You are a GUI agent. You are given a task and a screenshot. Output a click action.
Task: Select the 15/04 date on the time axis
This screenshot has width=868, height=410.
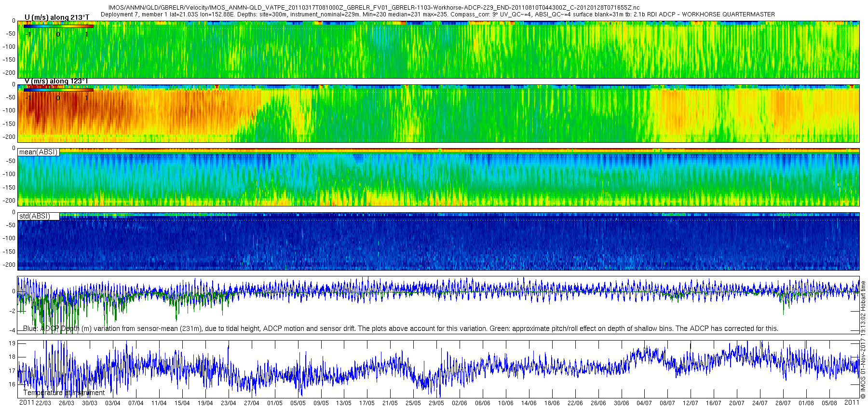click(182, 403)
